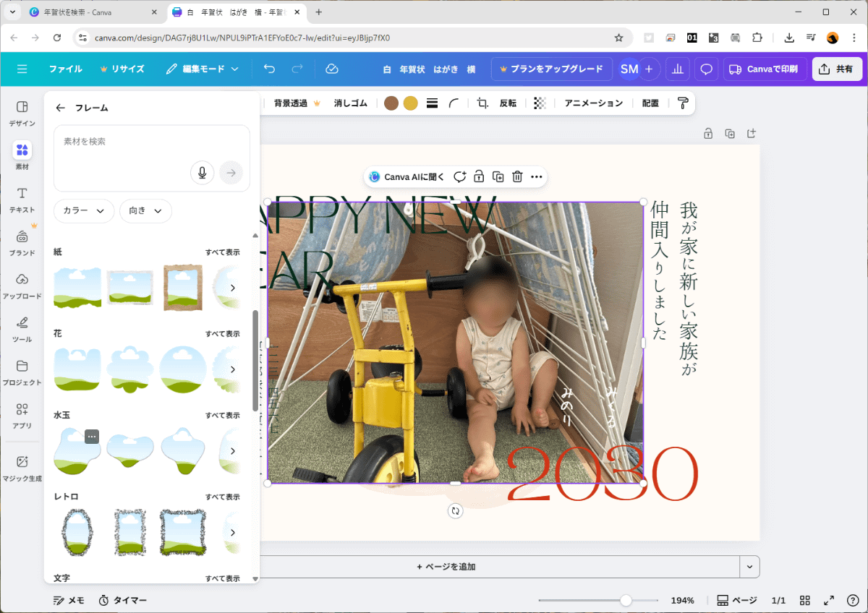Open the Brand (ブランド) sidebar tab
Screen dimensions: 868x613
(x=22, y=244)
